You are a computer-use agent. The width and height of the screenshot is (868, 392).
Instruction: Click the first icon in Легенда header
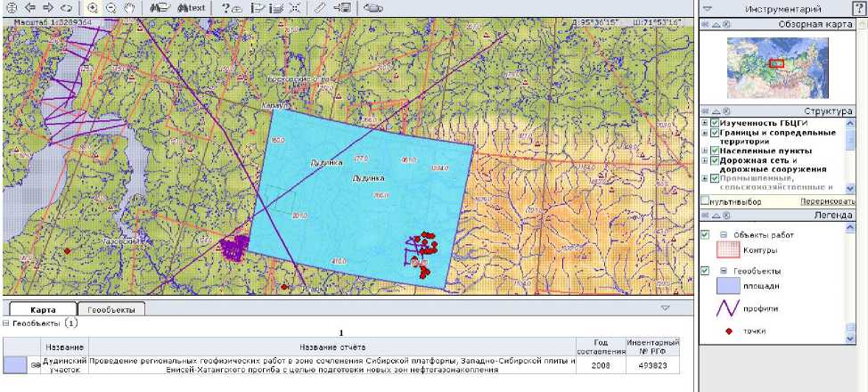[x=705, y=215]
